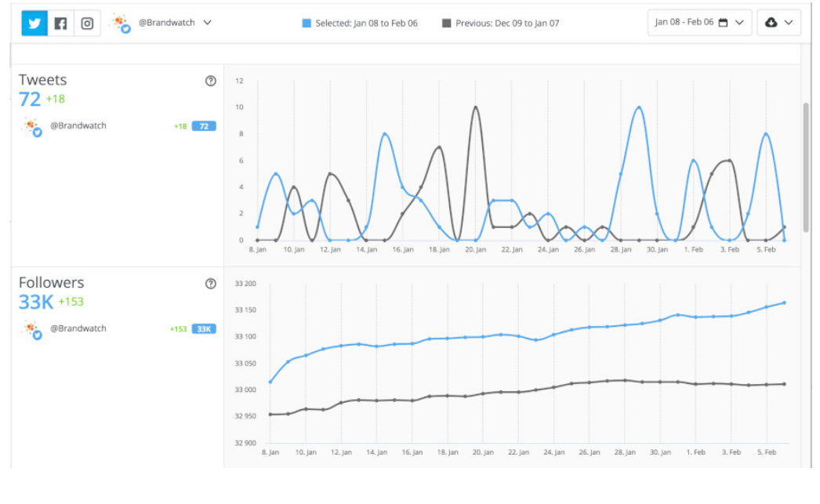This screenshot has width=820, height=504.
Task: Hide the @Brandwatch series in the Tweets panel
Action: pos(78,125)
